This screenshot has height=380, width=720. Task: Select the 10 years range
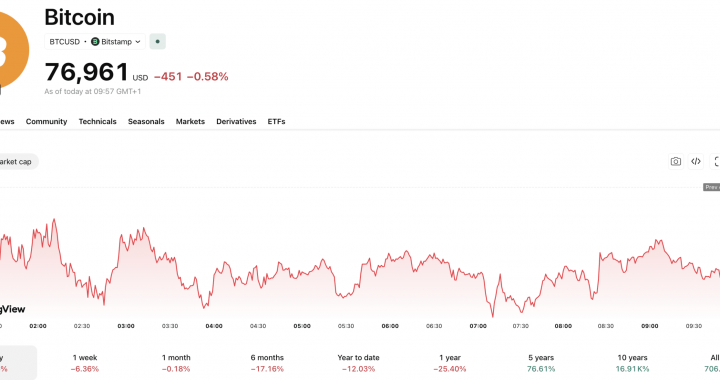click(632, 363)
